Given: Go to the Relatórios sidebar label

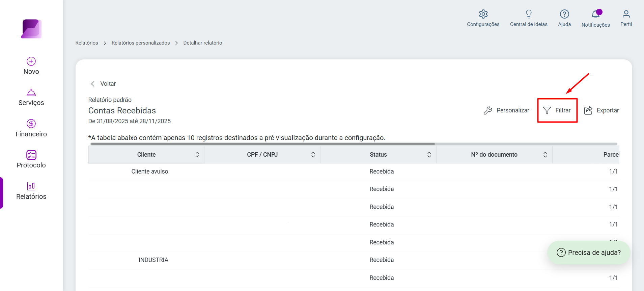Looking at the screenshot, I should tap(31, 196).
